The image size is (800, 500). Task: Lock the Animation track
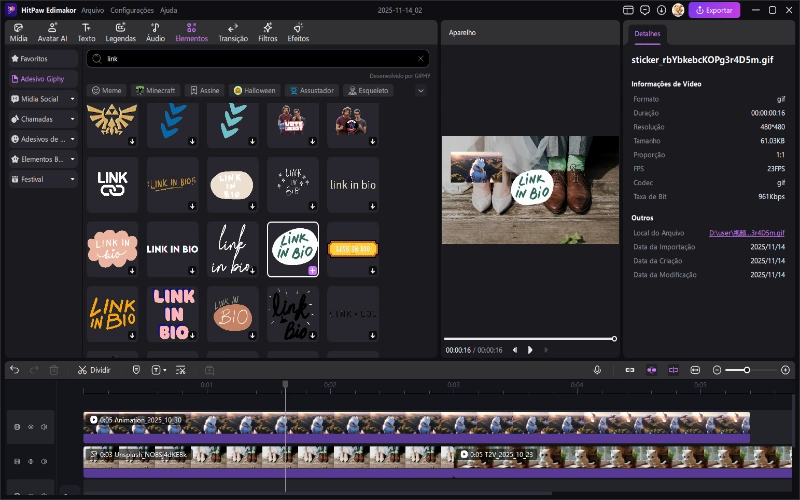point(17,427)
